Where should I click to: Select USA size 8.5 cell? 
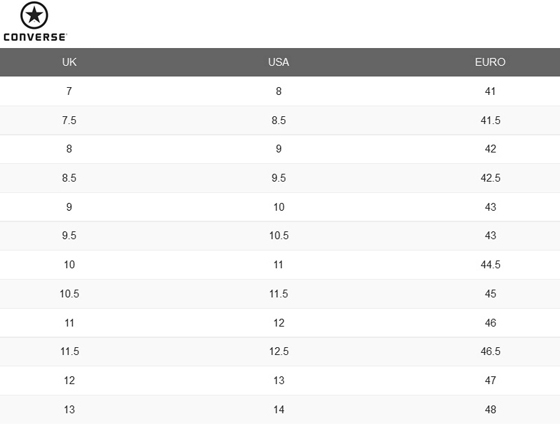coord(279,120)
